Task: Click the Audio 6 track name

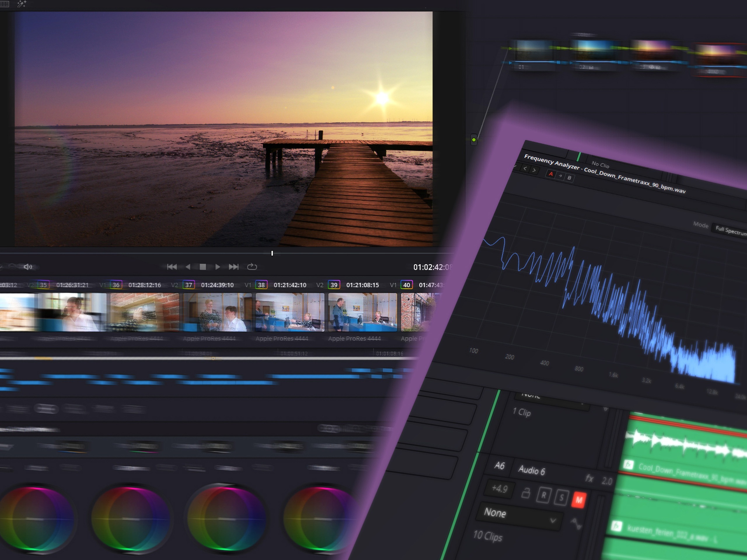Action: (x=532, y=470)
